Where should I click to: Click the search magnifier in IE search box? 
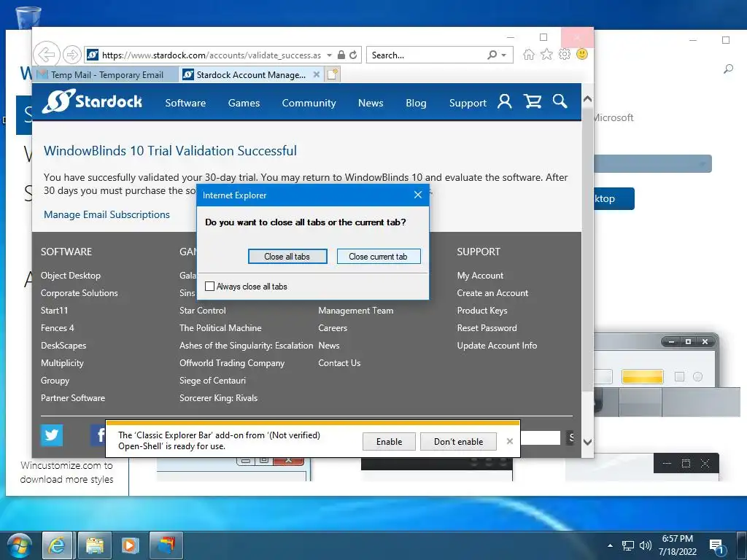pos(492,55)
